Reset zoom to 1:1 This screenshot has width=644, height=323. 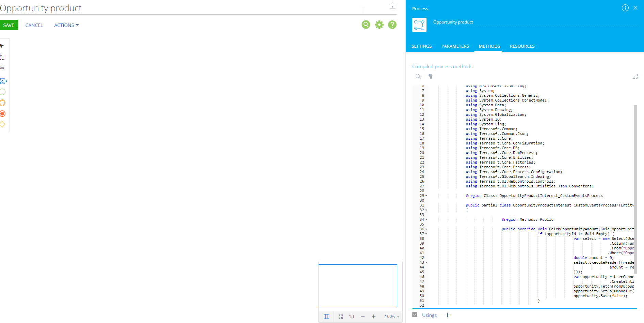pos(352,317)
